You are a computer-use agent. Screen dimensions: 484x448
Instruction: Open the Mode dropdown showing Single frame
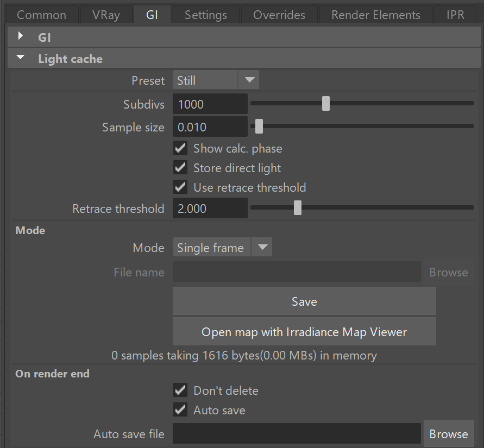(222, 247)
